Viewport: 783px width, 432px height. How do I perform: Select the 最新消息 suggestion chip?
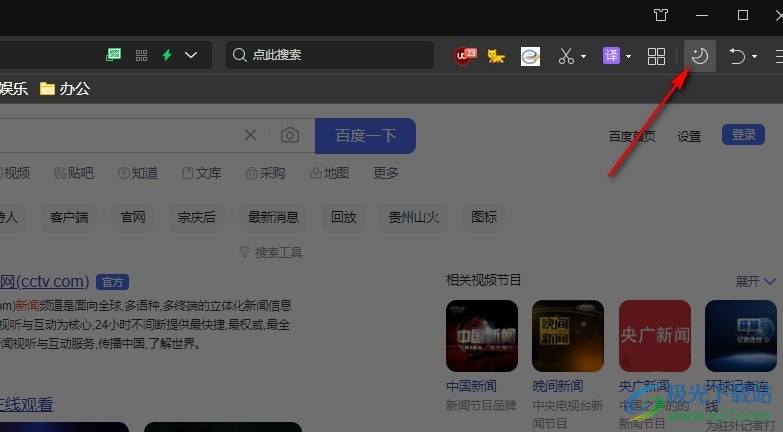pos(273,217)
